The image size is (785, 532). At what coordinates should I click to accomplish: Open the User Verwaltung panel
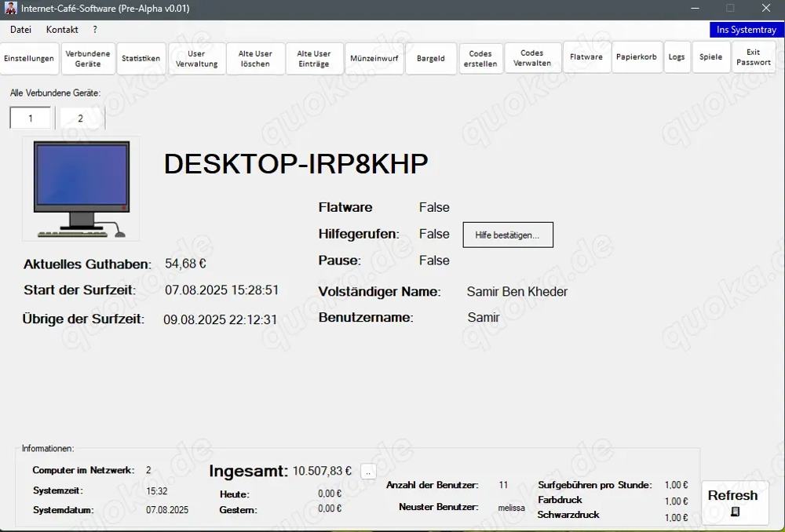(197, 57)
